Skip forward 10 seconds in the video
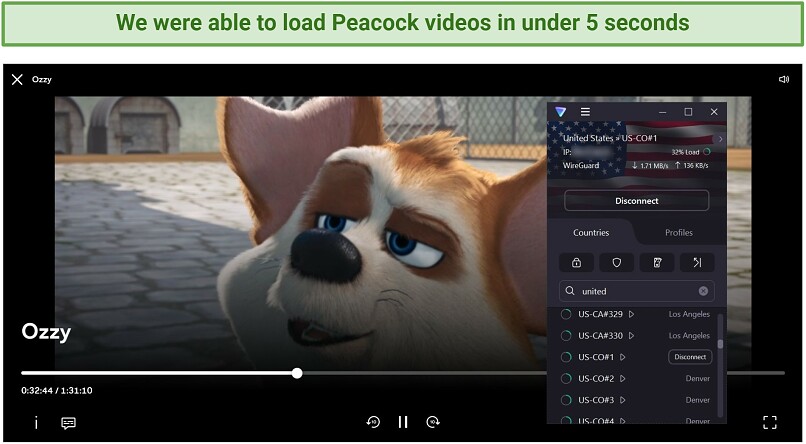Screen dimensions: 806x444 pos(433,422)
